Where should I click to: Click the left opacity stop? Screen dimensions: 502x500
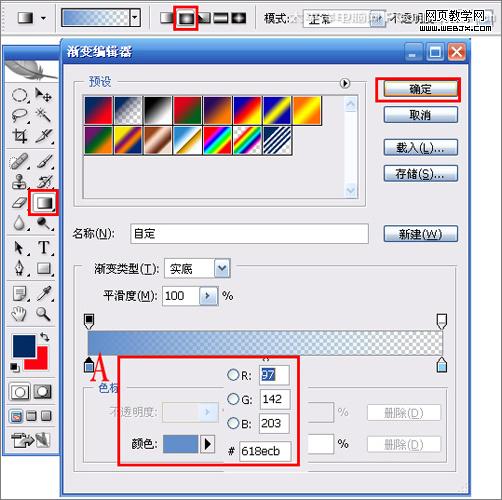89,321
